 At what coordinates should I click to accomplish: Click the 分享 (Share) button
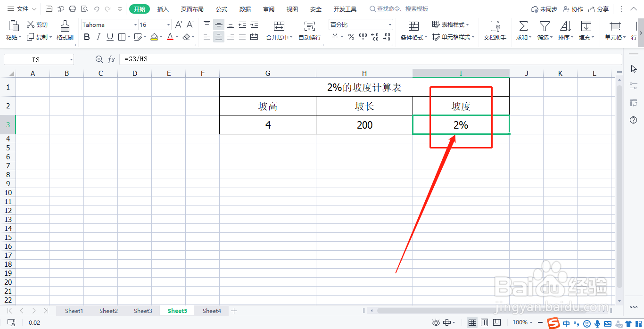[598, 8]
